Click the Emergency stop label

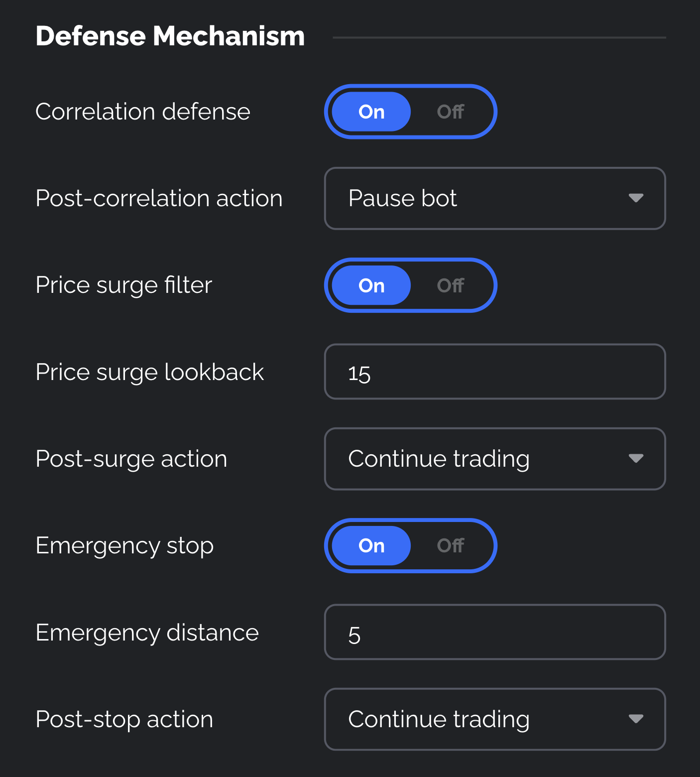click(x=124, y=546)
